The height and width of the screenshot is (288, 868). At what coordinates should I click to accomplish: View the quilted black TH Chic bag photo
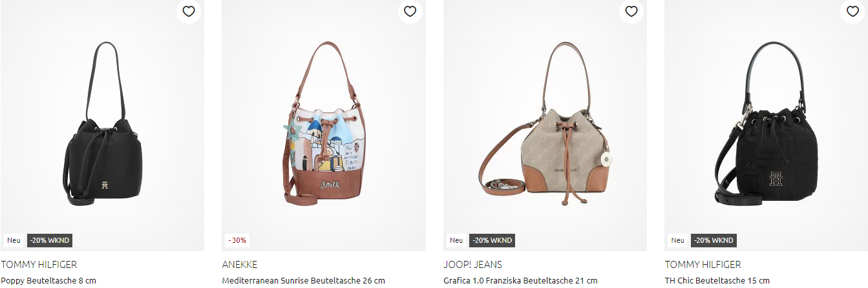tap(767, 125)
